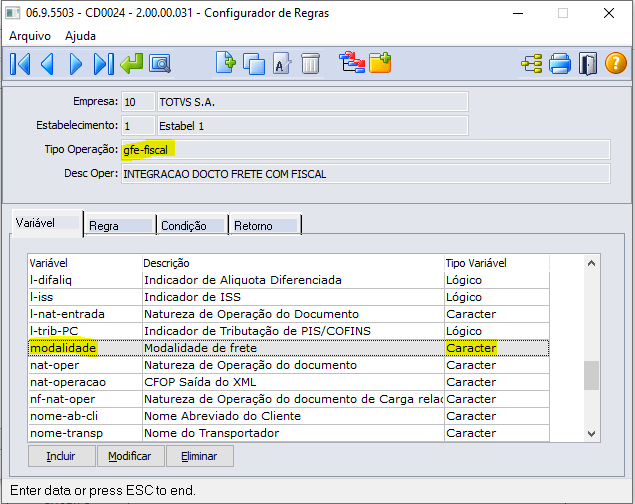635x504 pixels.
Task: Select the l-difaliq variable row
Action: [289, 280]
